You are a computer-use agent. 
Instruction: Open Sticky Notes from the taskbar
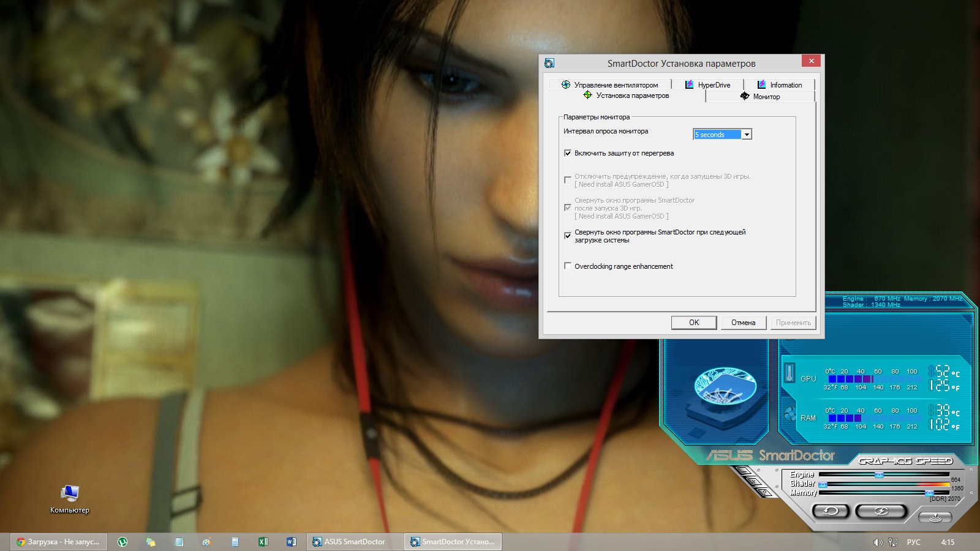(151, 542)
